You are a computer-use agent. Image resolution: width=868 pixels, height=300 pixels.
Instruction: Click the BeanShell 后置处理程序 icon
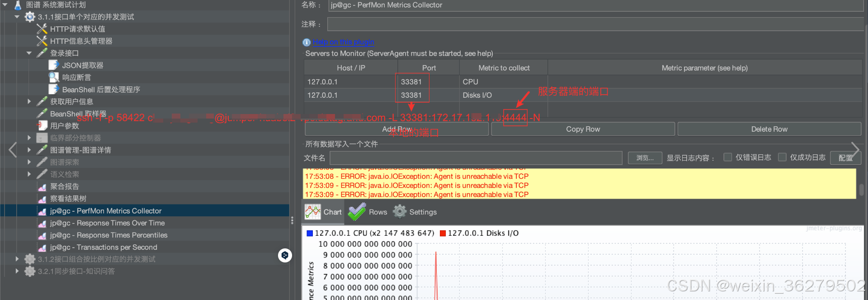point(54,90)
